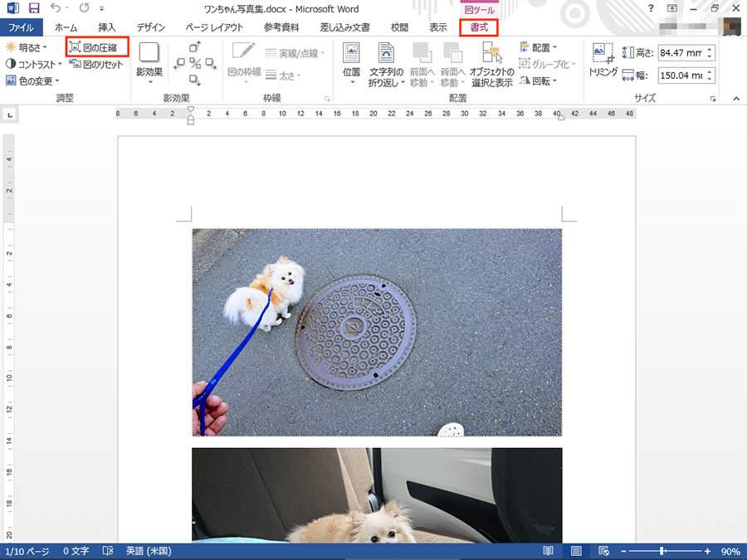Open the 配置 align dropdown

539,47
